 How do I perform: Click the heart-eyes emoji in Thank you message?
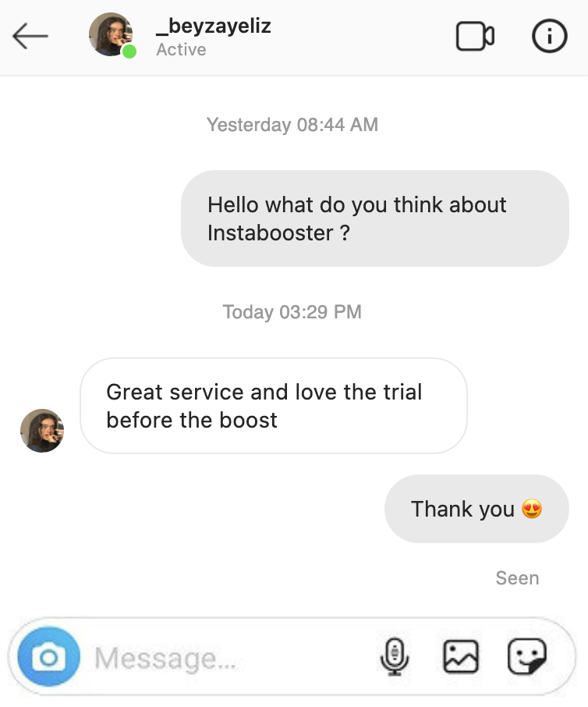point(532,509)
